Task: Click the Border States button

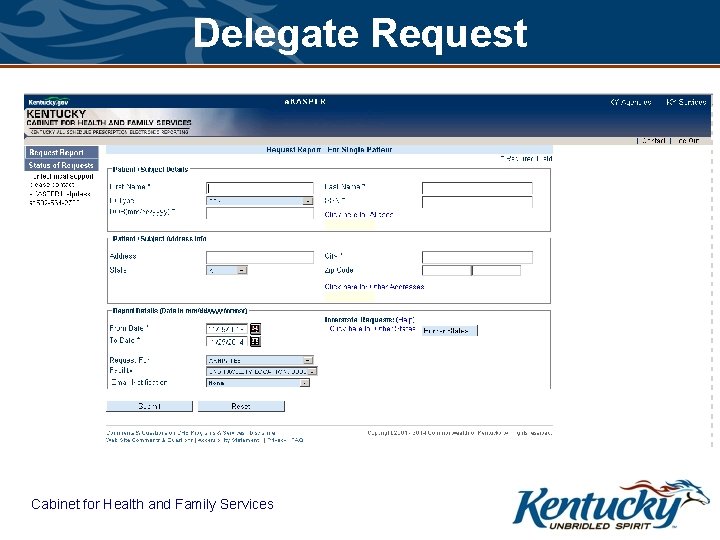Action: pos(450,331)
